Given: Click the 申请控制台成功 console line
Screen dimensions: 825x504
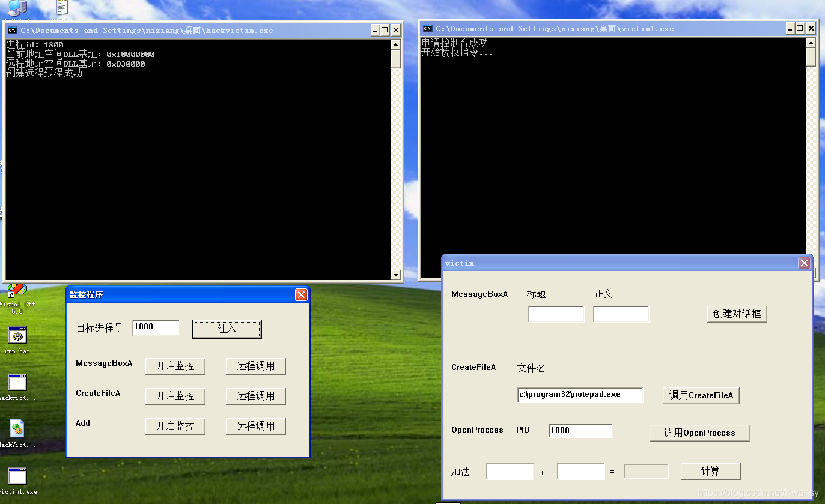Looking at the screenshot, I should click(x=455, y=43).
